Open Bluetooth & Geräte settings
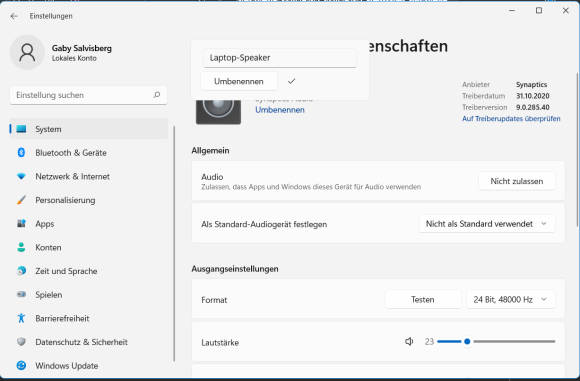 pyautogui.click(x=89, y=153)
